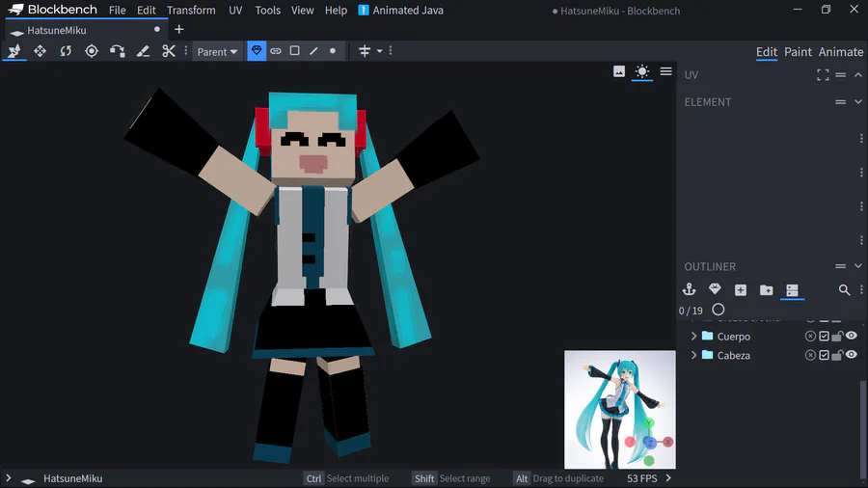Viewport: 868px width, 488px height.
Task: Open the Edit menu
Action: pyautogui.click(x=147, y=10)
